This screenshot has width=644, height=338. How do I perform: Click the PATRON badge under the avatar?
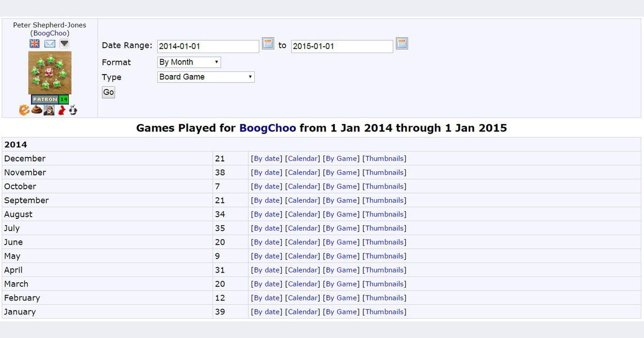[x=45, y=99]
